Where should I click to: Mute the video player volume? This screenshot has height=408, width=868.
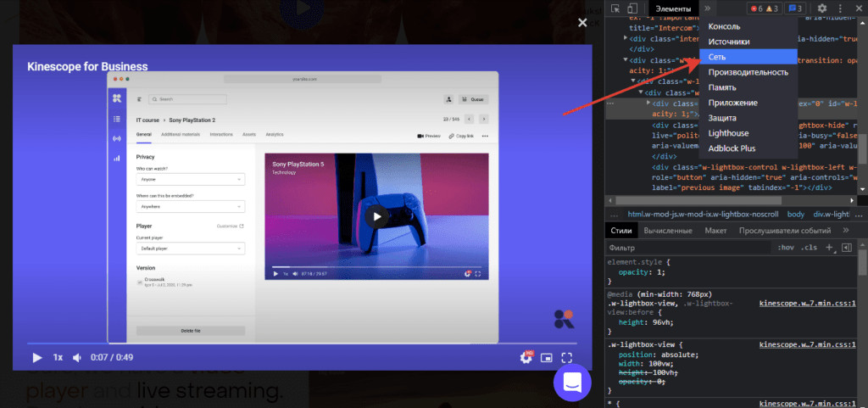click(76, 358)
